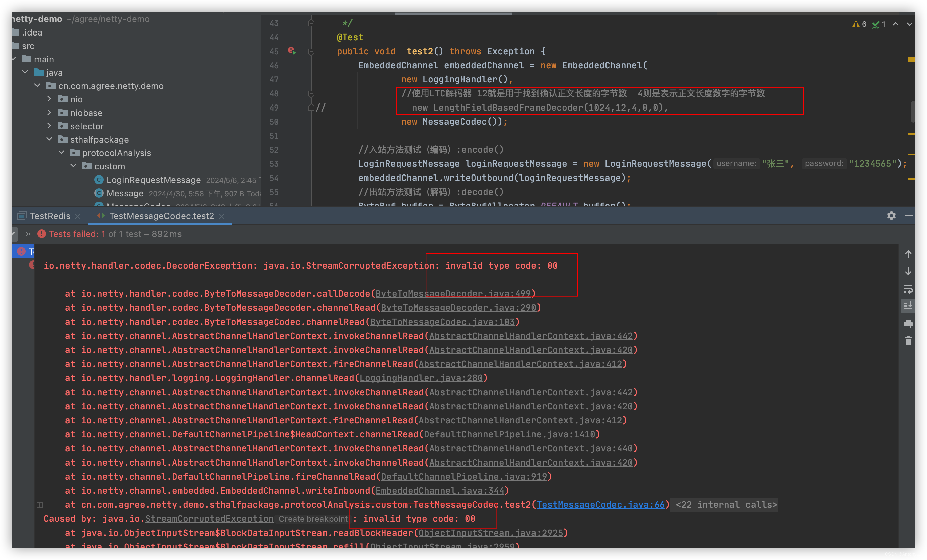The width and height of the screenshot is (927, 560).
Task: Click the green checkmark typo indicator
Action: point(879,24)
